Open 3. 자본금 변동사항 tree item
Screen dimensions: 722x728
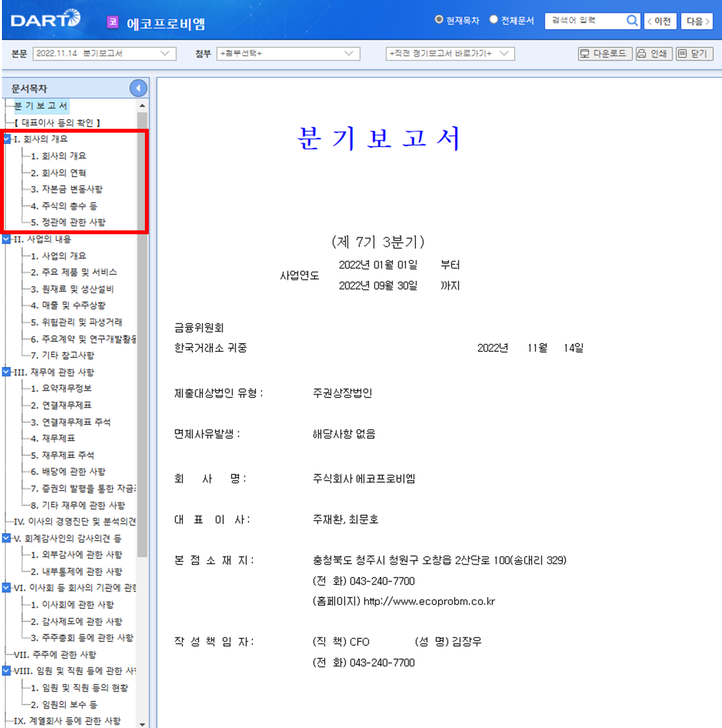pos(67,189)
